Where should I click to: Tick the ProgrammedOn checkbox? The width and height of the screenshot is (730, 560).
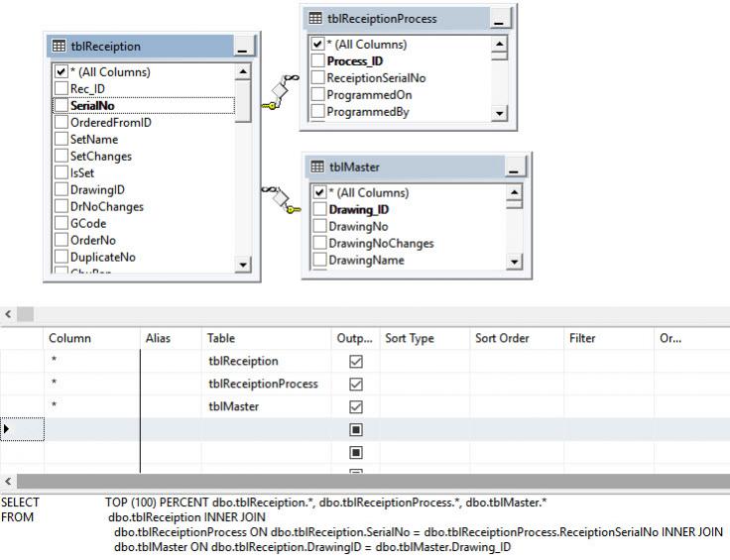pyautogui.click(x=317, y=94)
